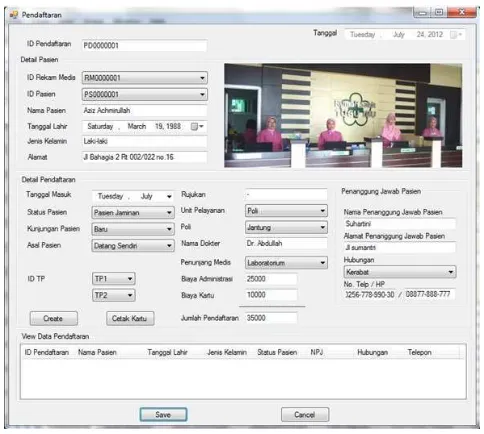Image resolution: width=484 pixels, height=434 pixels.
Task: Click the Jumlah Pendaftaran field
Action: [x=271, y=318]
